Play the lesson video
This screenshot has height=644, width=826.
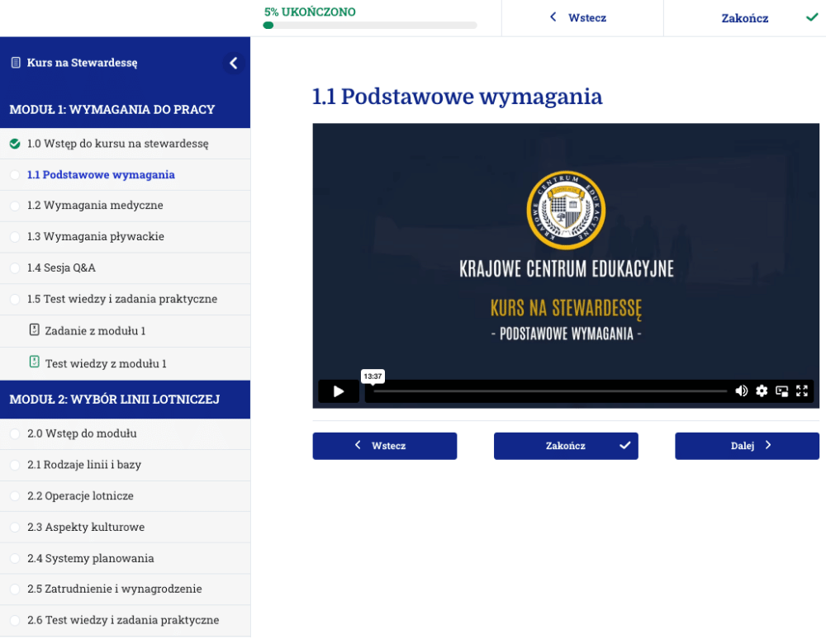[339, 391]
